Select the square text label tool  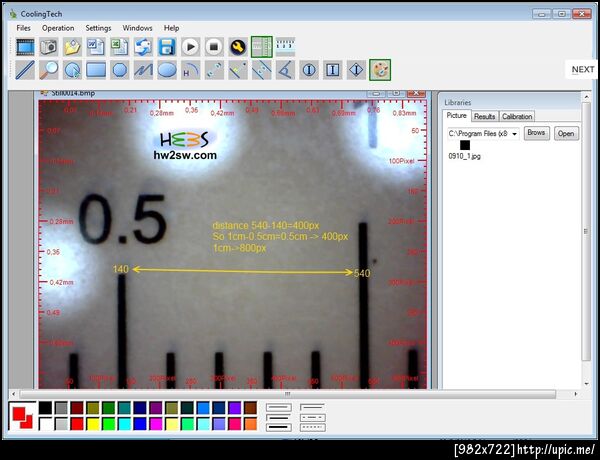(x=333, y=70)
